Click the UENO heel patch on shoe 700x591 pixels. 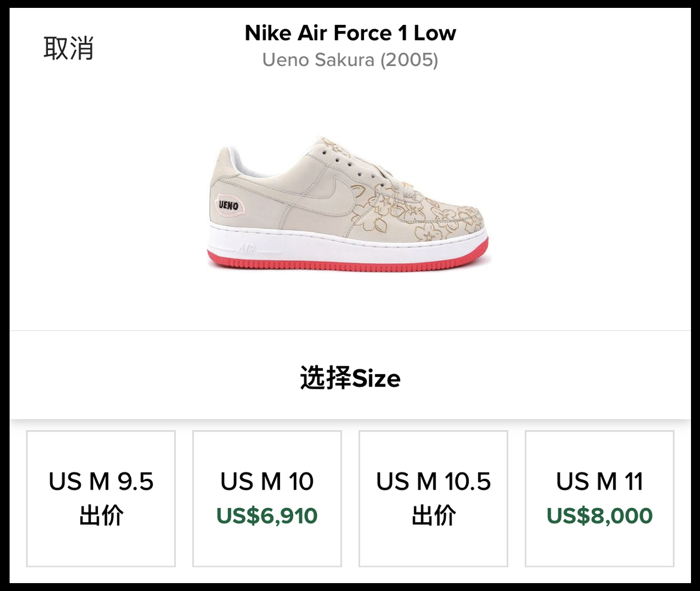(228, 205)
